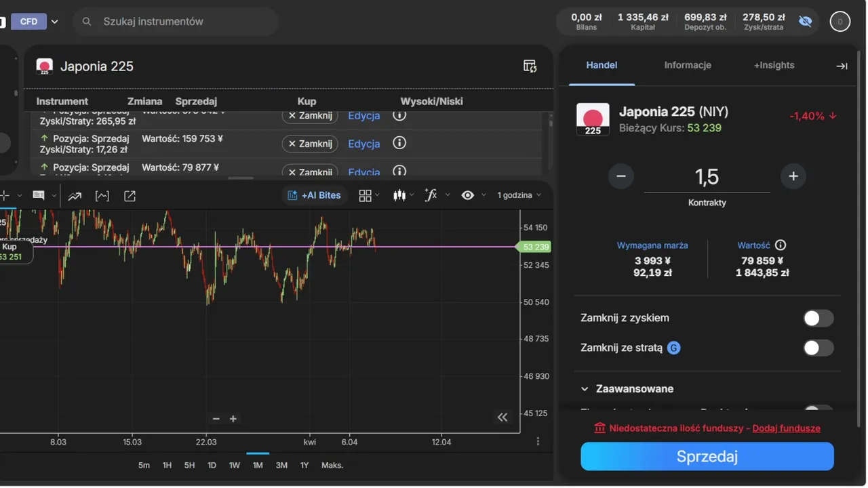Click the blue G badge next to Zamknij ze stratą
Image resolution: width=868 pixels, height=488 pixels.
pyautogui.click(x=673, y=348)
